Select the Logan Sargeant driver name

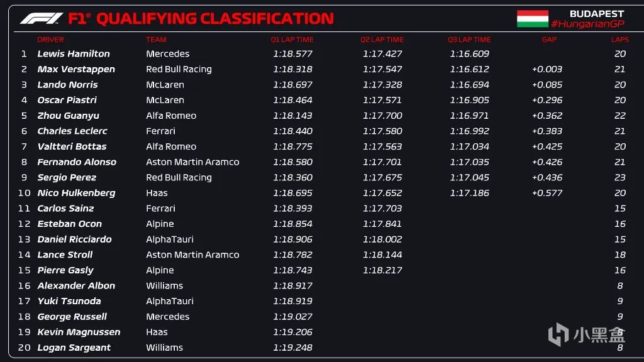coord(74,348)
